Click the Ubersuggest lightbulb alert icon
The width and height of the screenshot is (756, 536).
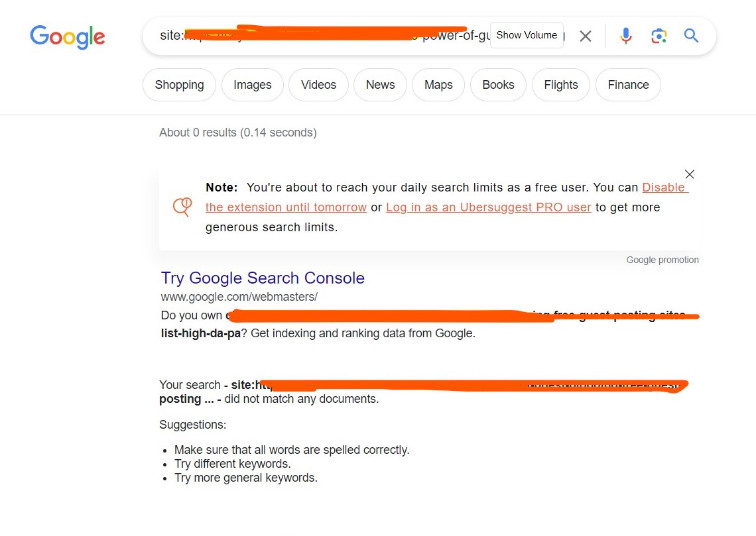[x=182, y=207]
